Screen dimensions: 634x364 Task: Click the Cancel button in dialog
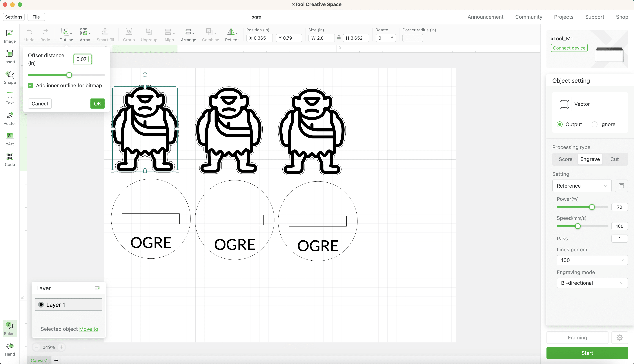40,103
